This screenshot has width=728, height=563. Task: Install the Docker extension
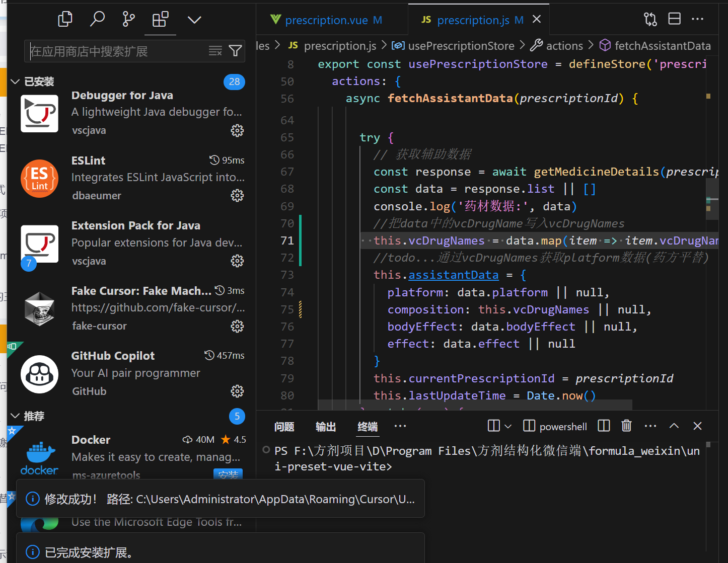[x=228, y=474]
